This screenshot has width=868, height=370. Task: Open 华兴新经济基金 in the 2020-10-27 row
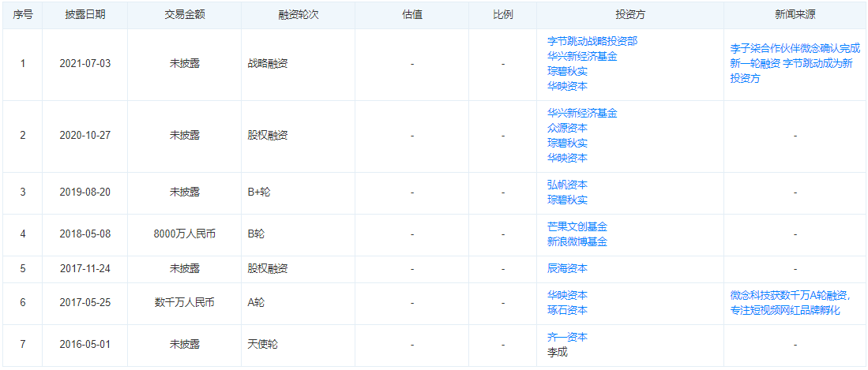tap(582, 114)
